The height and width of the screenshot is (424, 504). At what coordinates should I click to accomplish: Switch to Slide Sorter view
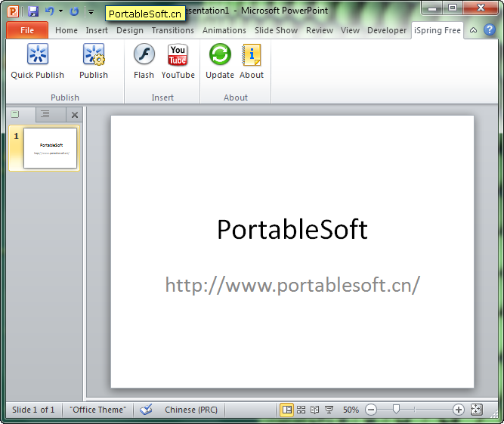point(301,410)
